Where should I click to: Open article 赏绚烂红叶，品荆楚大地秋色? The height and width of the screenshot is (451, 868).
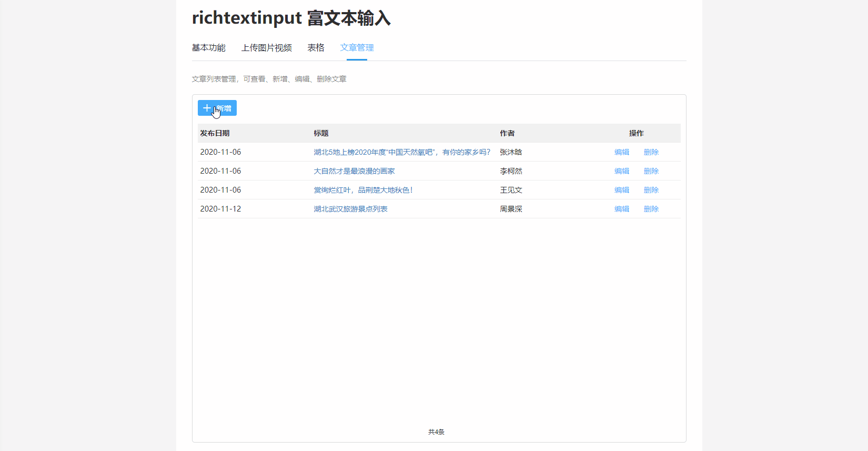[363, 190]
